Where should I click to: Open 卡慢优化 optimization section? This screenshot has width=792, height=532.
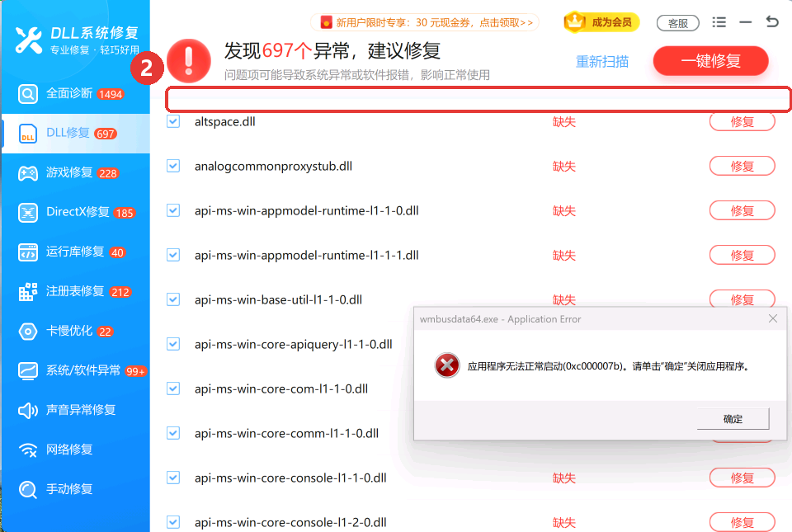76,331
